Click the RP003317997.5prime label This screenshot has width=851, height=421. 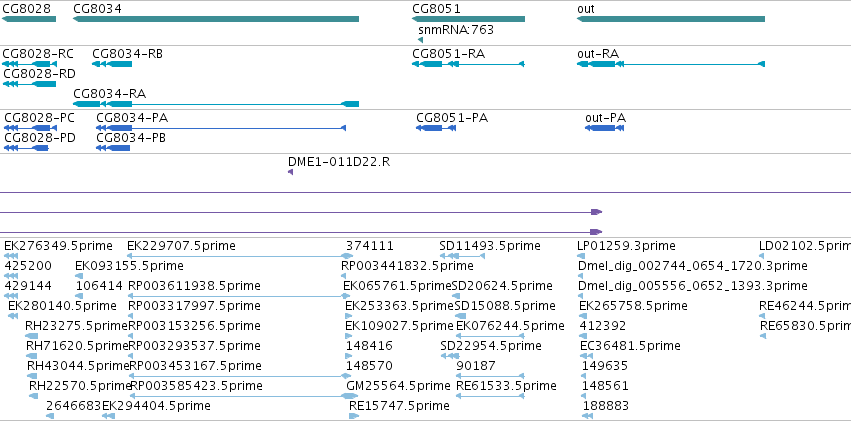tap(194, 305)
